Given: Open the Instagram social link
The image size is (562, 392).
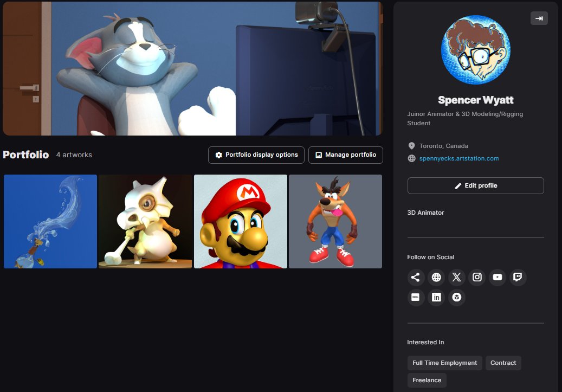Looking at the screenshot, I should tap(477, 277).
